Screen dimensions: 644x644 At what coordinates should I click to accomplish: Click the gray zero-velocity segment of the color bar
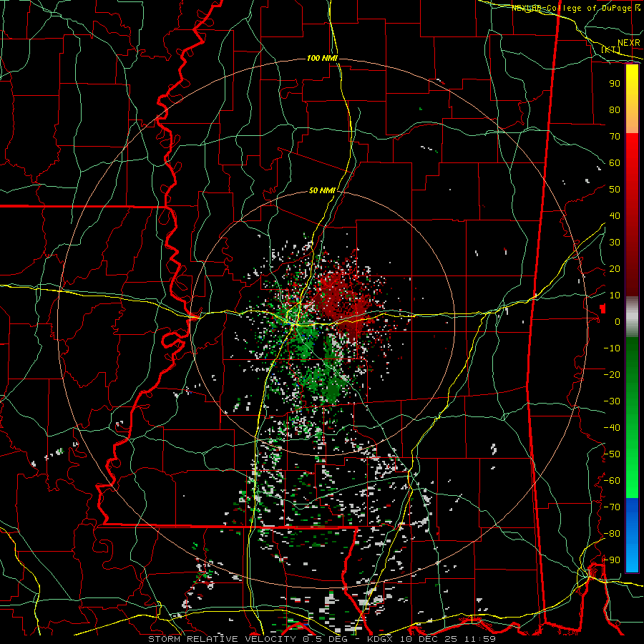(x=632, y=316)
